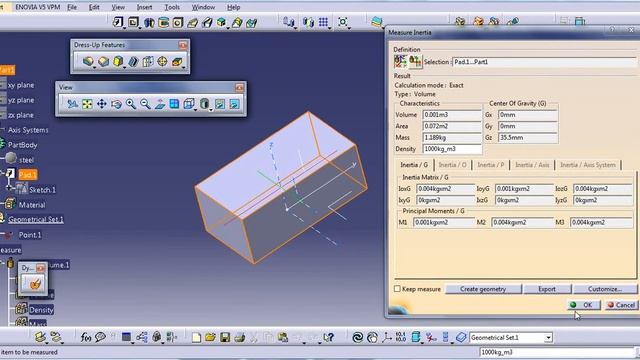Click the Open folder icon in bottom toolbar
The image size is (640, 360).
[x=210, y=337]
